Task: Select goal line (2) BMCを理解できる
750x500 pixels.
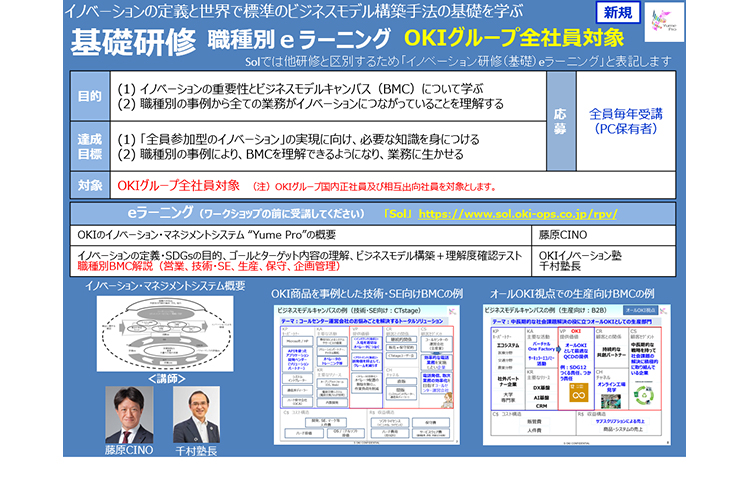Action: tap(290, 154)
